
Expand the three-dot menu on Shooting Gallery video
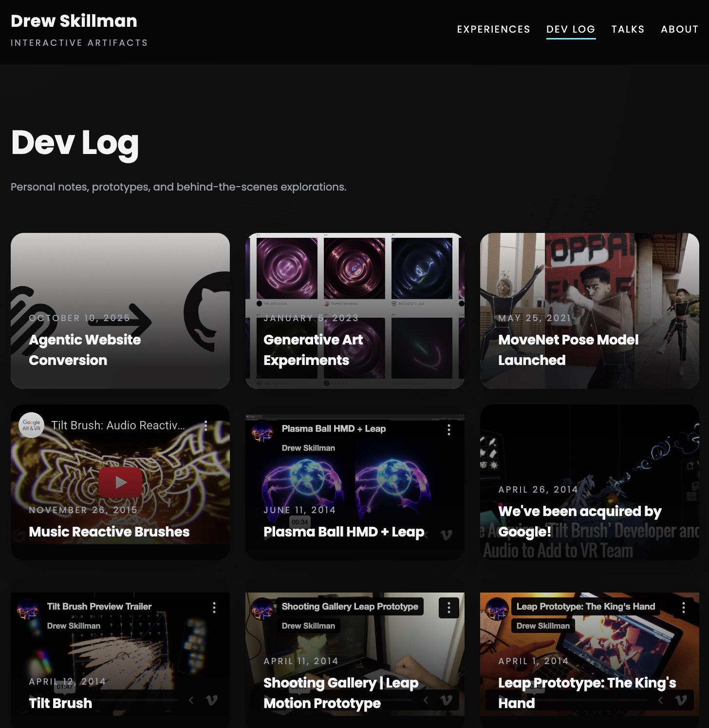pos(448,608)
